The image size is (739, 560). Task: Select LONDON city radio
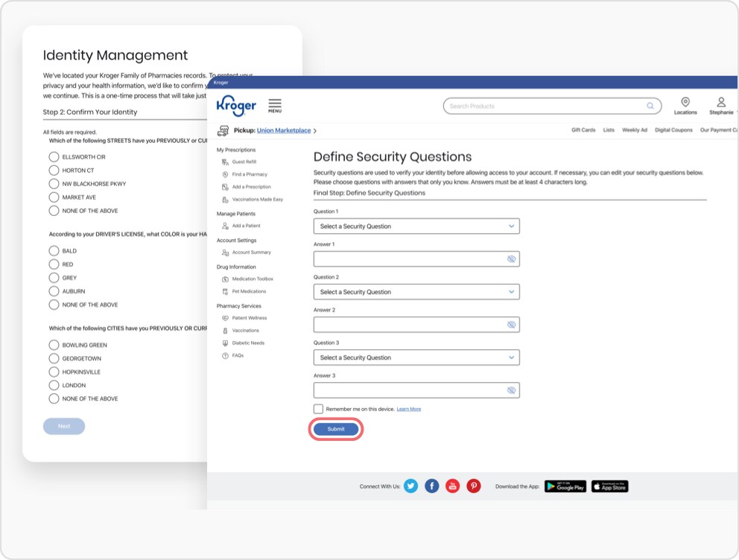coord(54,385)
